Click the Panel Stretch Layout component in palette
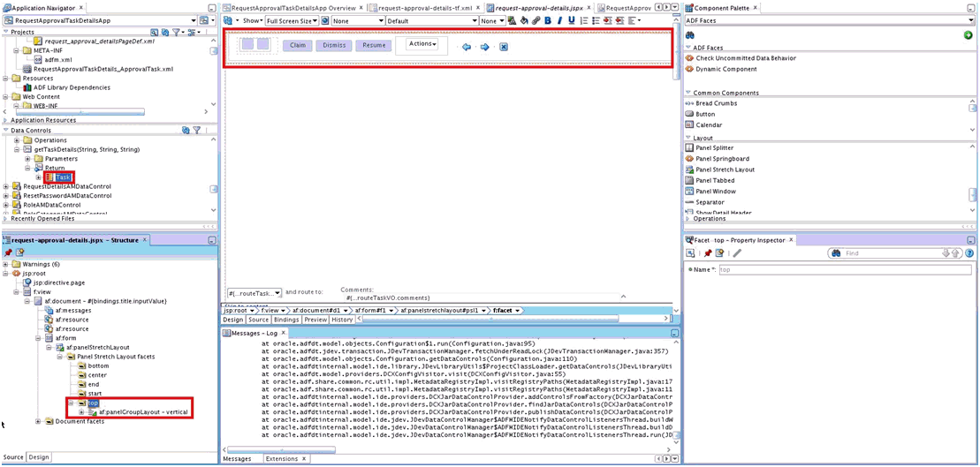Image resolution: width=980 pixels, height=467 pixels. click(x=720, y=169)
